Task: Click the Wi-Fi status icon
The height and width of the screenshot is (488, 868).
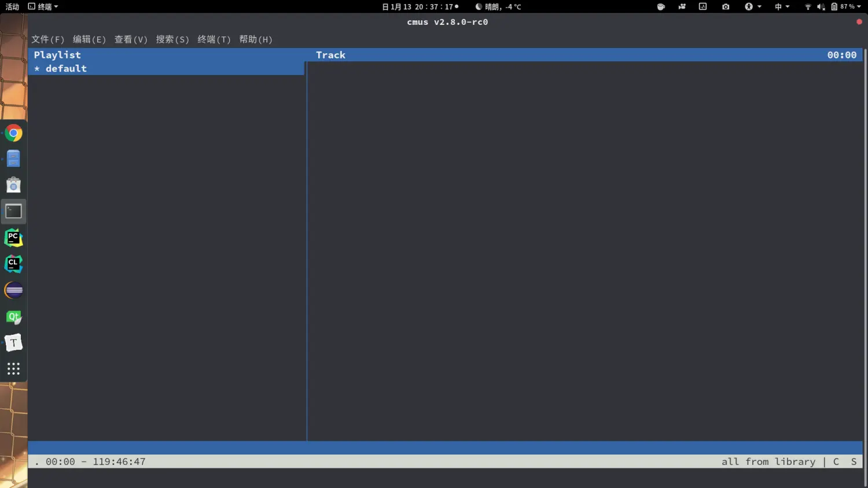Action: click(808, 7)
